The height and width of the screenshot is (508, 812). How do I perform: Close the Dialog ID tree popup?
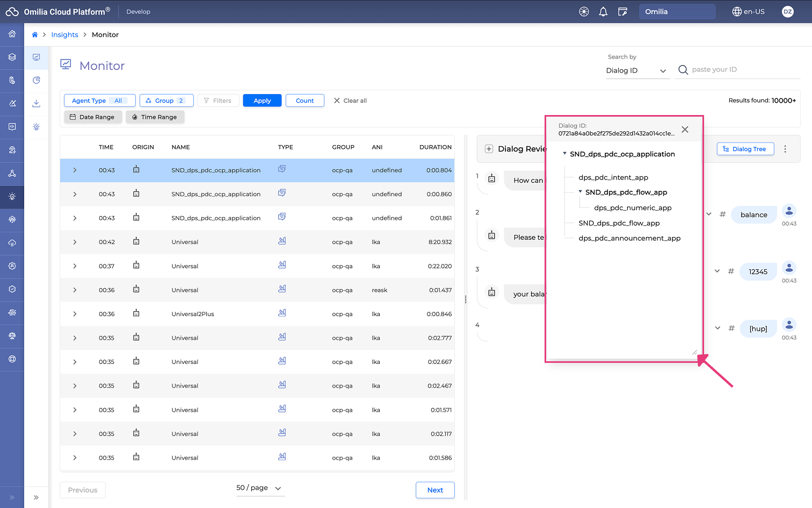click(x=685, y=130)
